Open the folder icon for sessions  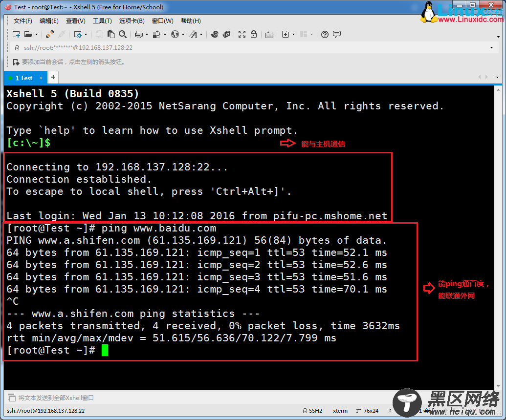pyautogui.click(x=28, y=34)
